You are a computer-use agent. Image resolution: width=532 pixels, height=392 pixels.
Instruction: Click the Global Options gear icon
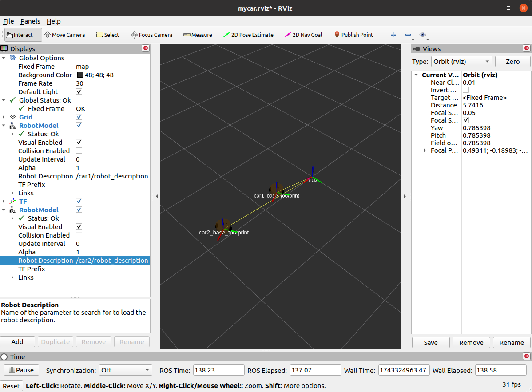[12, 58]
